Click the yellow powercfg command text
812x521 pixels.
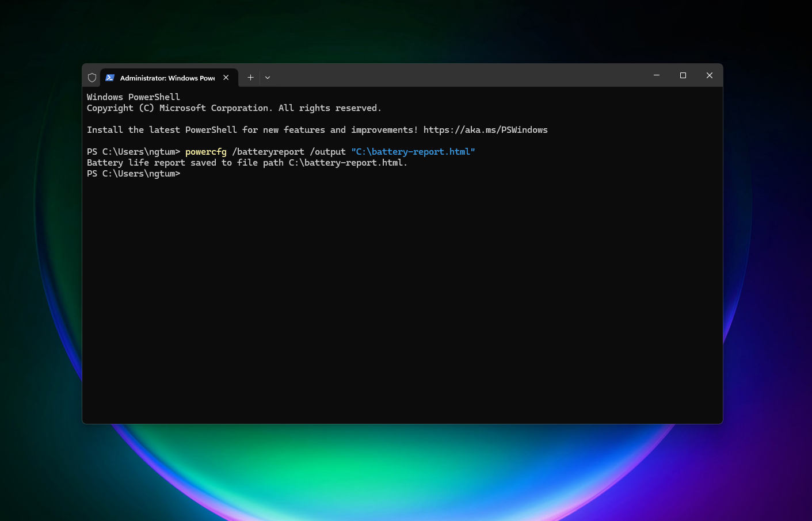coord(206,152)
